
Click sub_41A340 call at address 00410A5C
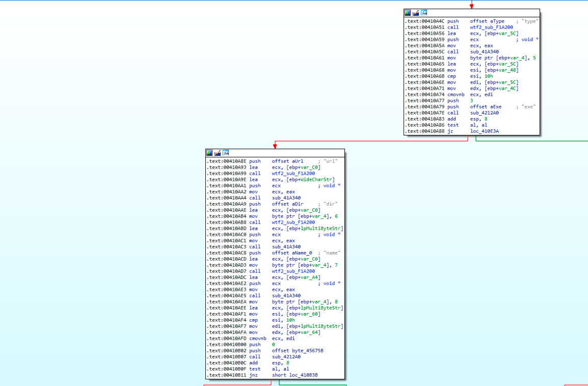(484, 52)
